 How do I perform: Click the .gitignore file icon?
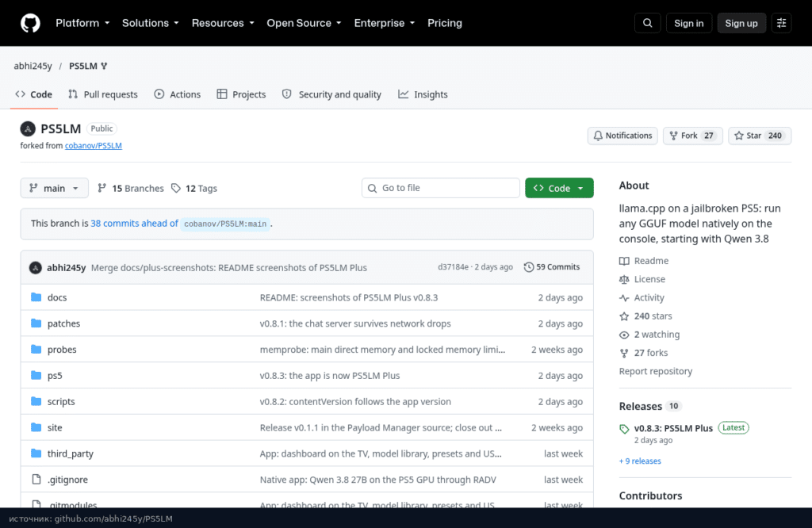tap(36, 480)
